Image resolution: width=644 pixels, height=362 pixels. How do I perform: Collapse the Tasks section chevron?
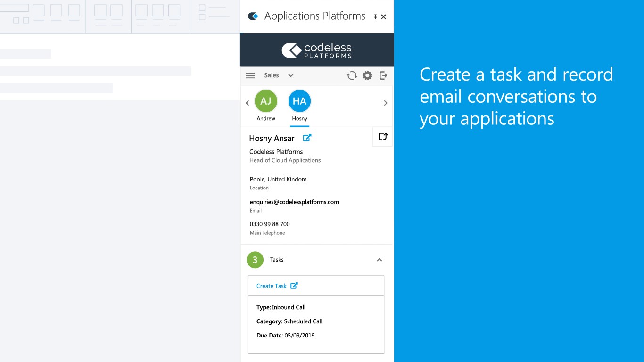[x=380, y=260]
